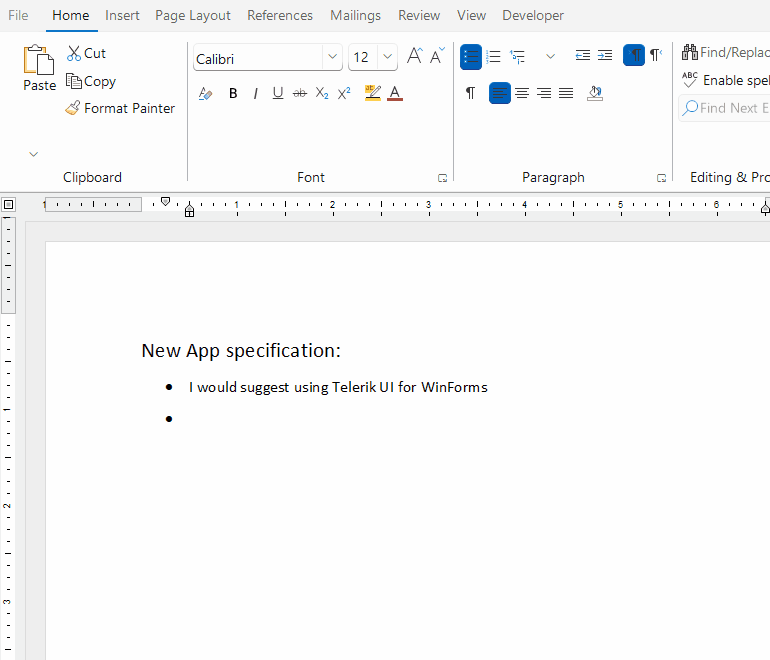Open the Developer tab
Screen dimensions: 770x660
pyautogui.click(x=533, y=16)
